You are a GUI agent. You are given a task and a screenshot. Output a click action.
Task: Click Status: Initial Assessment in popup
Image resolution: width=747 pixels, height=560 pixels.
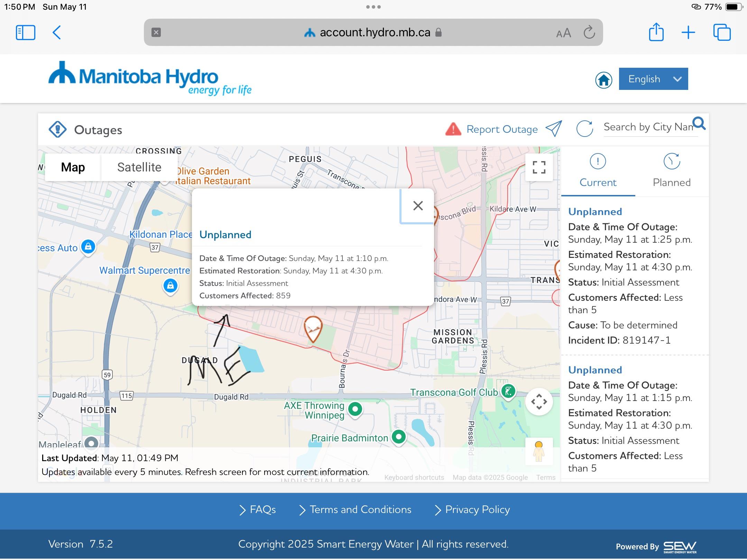pos(243,283)
